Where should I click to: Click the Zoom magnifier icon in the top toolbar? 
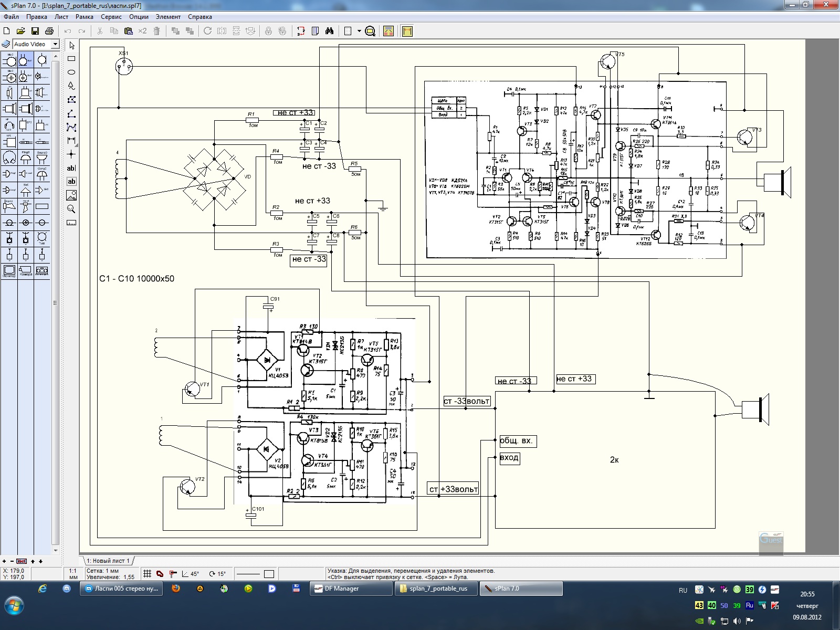[370, 31]
